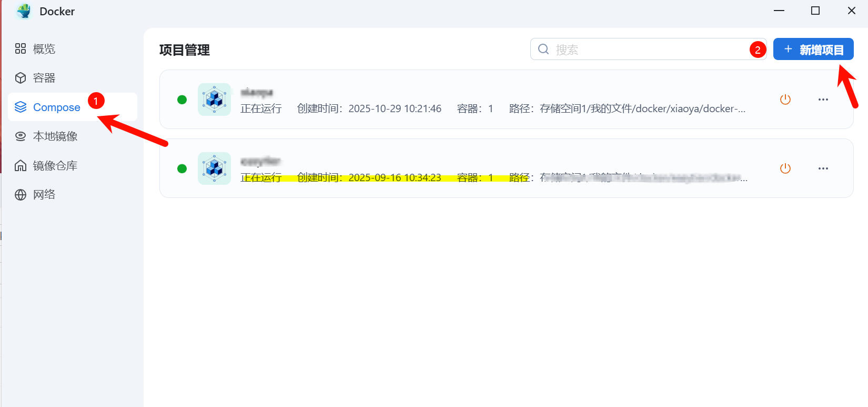This screenshot has height=407, width=868.
Task: Click the green status dot of second project
Action: 182,168
